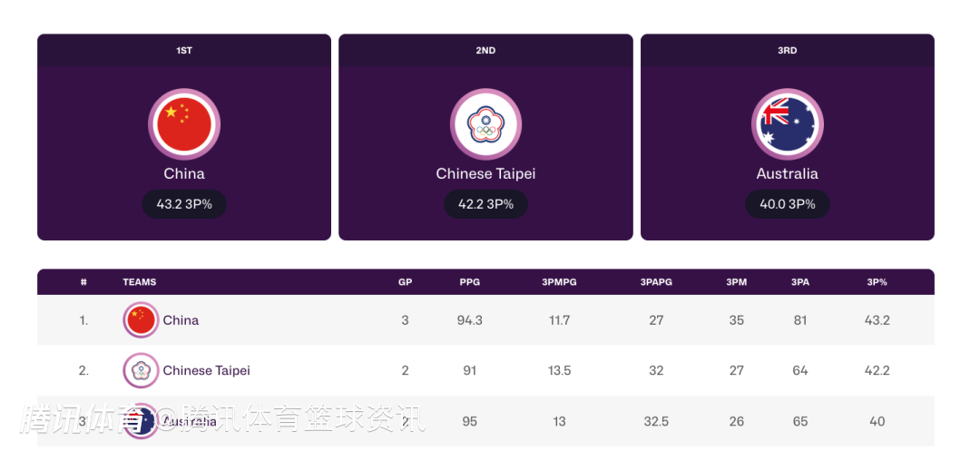Click the TEAMS column header
980x451 pixels.
140,281
